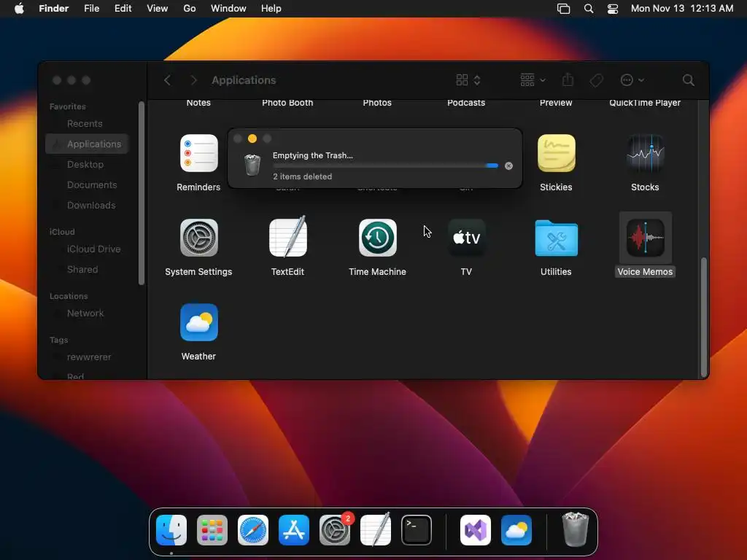Open the Edit menu
Viewport: 747px width, 560px height.
tap(123, 9)
